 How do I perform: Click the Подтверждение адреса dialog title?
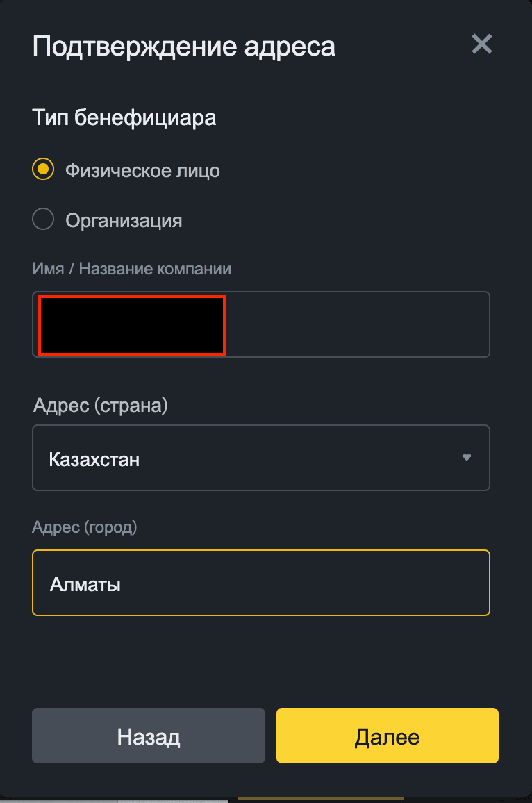[183, 46]
